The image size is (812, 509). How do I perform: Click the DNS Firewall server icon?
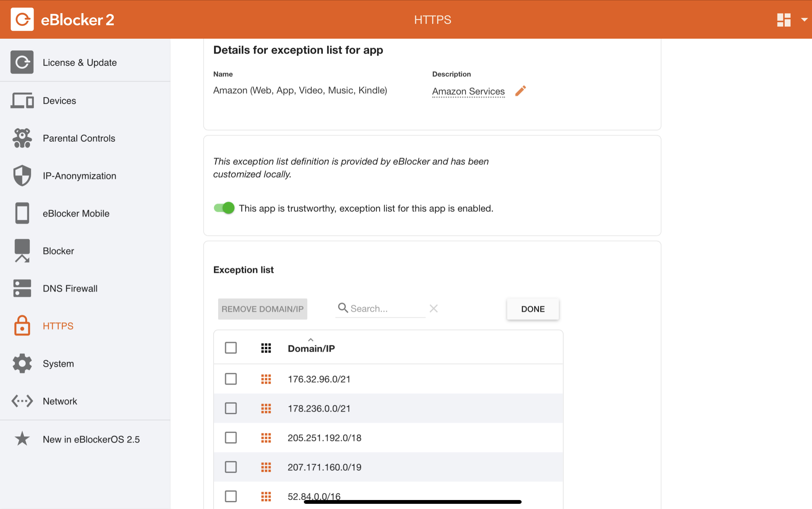tap(22, 288)
